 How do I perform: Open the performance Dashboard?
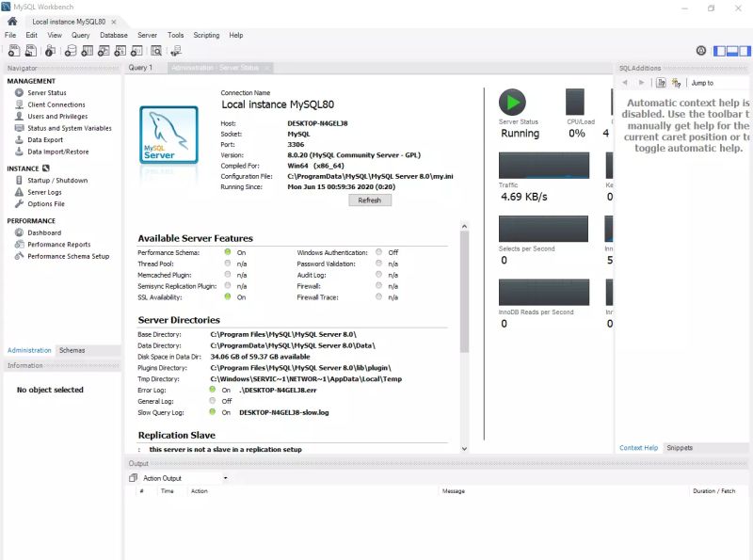pyautogui.click(x=44, y=232)
